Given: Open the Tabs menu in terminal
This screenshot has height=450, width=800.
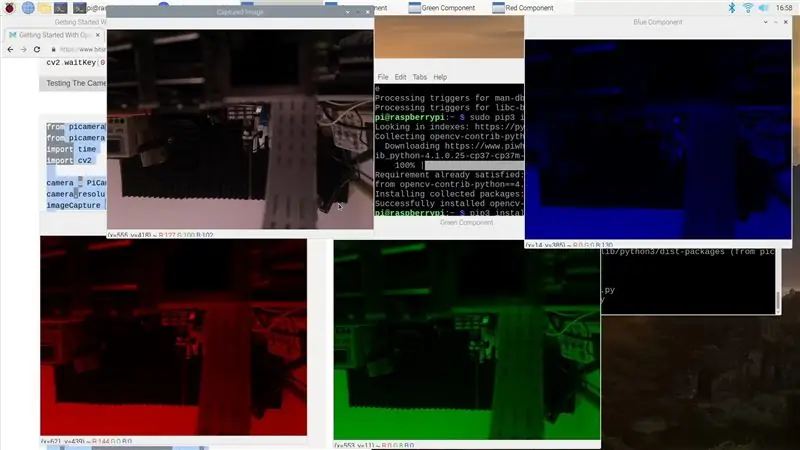Looking at the screenshot, I should 419,77.
